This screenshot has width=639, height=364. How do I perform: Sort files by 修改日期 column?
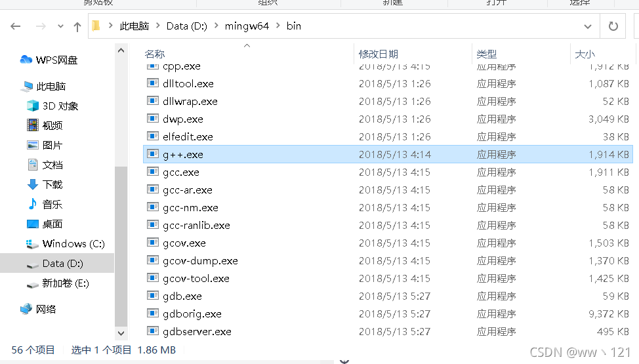click(378, 54)
